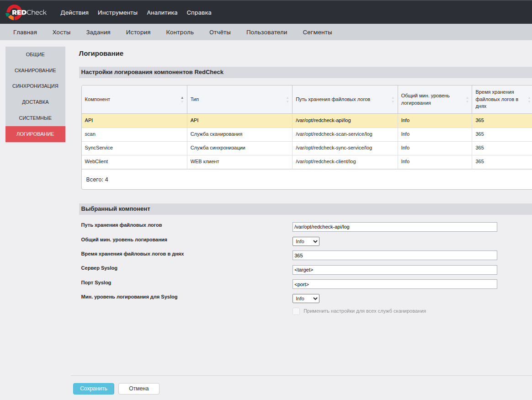The image size is (532, 400).
Task: Go to the Контроль tab
Action: [180, 32]
